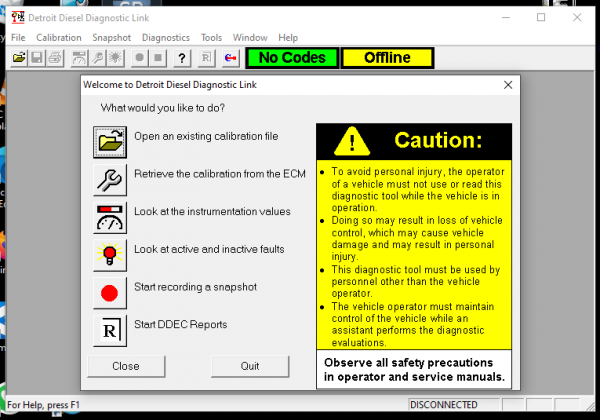Click the fault lamp toolbar icon

[115, 58]
